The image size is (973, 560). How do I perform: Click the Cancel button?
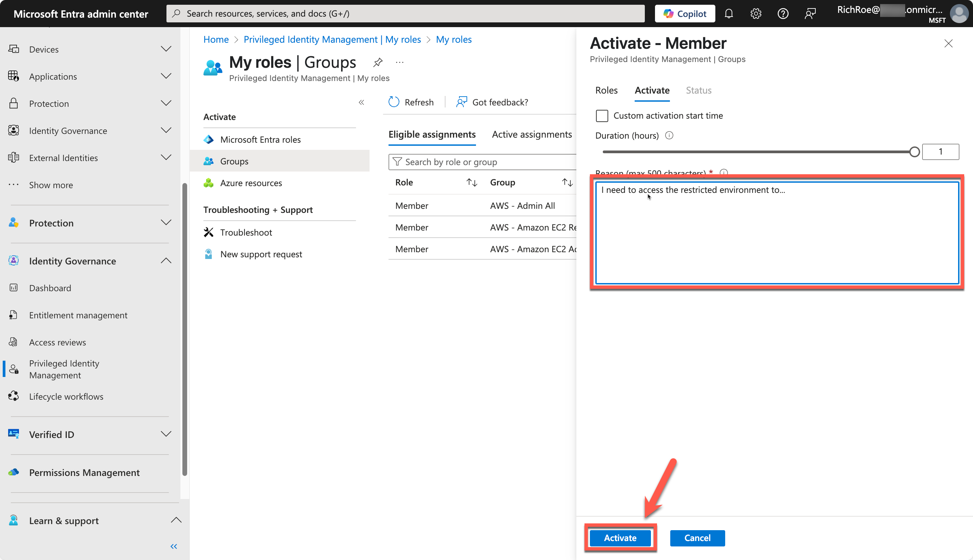pos(697,538)
